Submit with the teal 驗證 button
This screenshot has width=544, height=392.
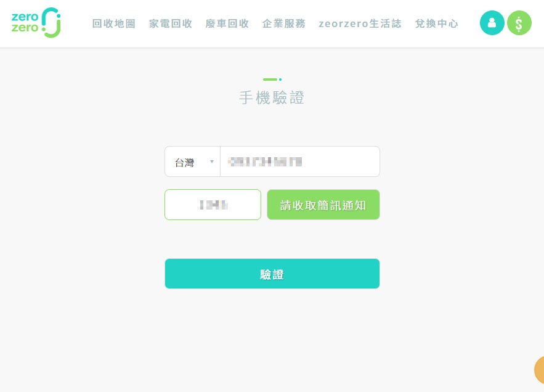point(272,274)
